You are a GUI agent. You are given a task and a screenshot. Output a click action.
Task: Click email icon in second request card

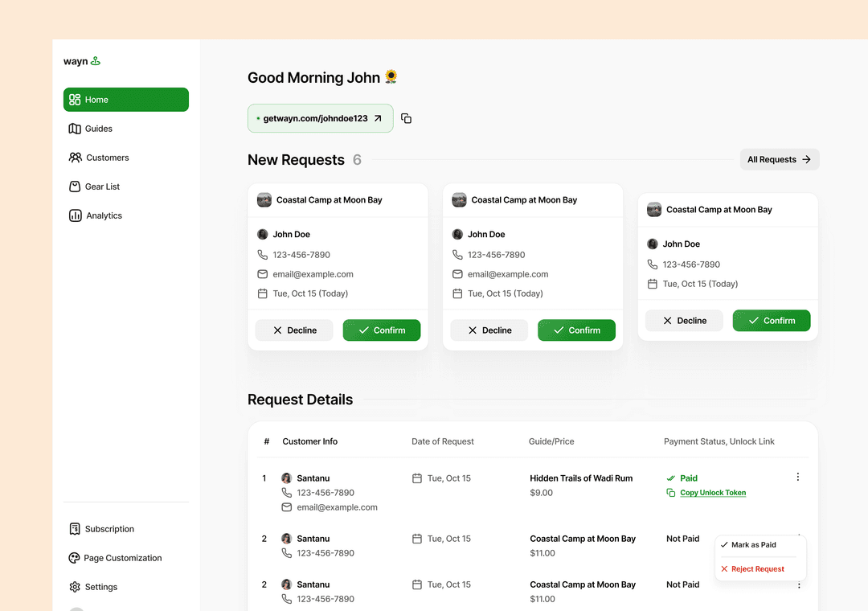coord(457,274)
